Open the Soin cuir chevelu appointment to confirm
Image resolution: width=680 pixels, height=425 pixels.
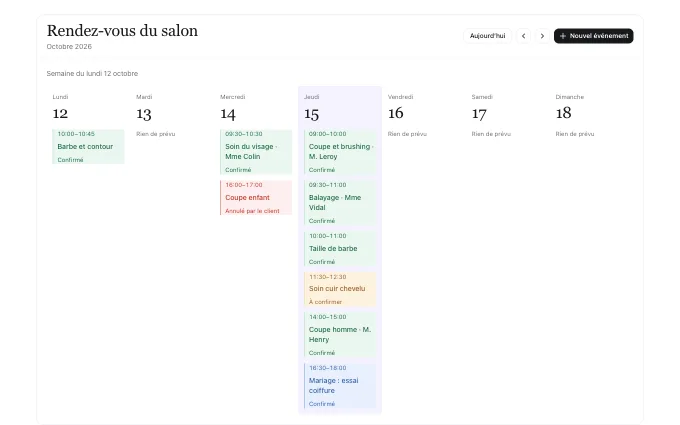(340, 289)
